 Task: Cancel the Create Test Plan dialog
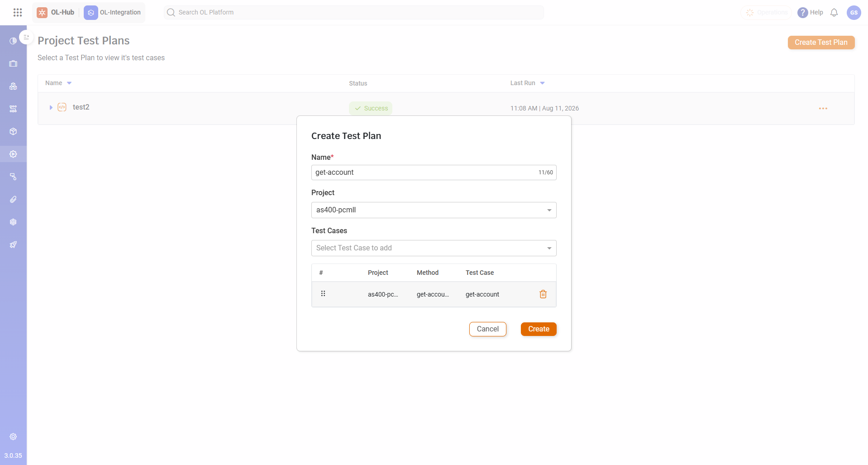pos(487,329)
